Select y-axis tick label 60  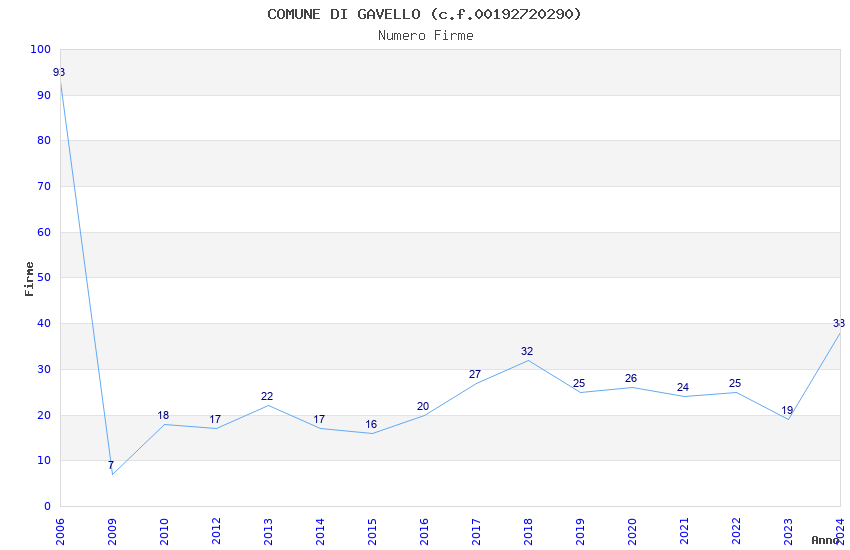pyautogui.click(x=44, y=232)
